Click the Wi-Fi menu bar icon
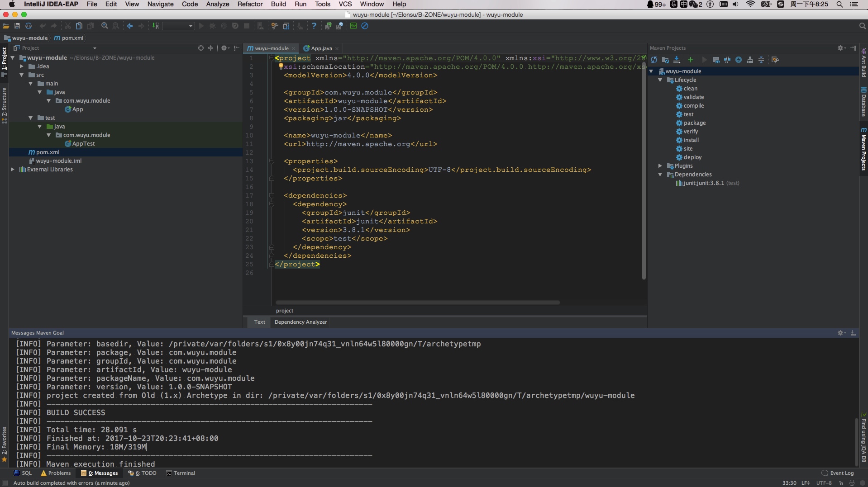Viewport: 868px width, 487px height. 750,4
